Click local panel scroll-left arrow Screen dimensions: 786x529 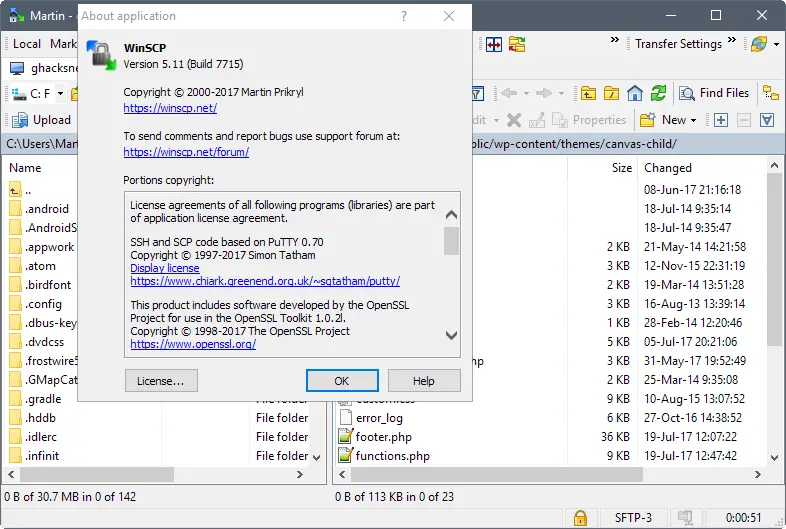(x=11, y=474)
